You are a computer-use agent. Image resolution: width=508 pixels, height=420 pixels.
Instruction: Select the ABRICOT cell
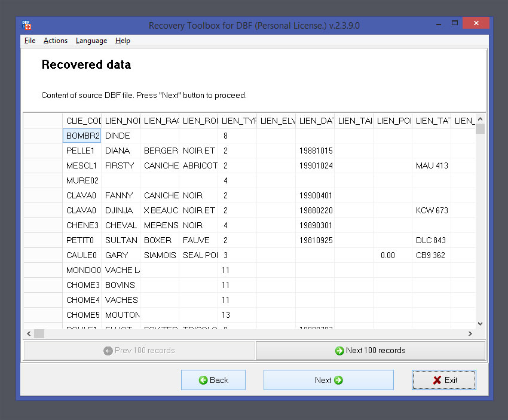198,165
